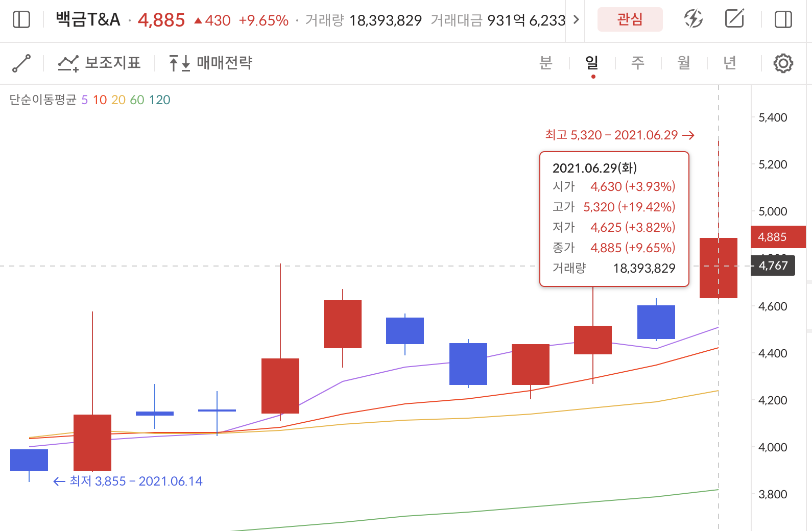The image size is (812, 531).
Task: Open 보조지표 indicators menu
Action: click(99, 63)
